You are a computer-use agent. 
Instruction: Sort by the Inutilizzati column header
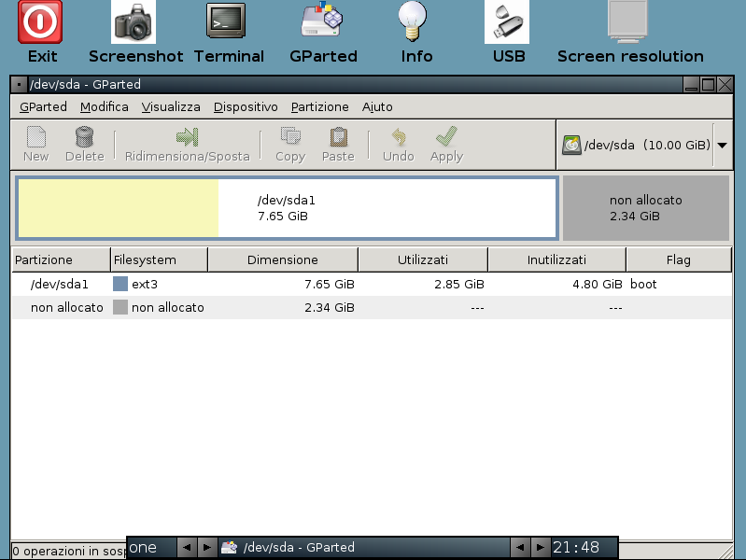pos(556,259)
